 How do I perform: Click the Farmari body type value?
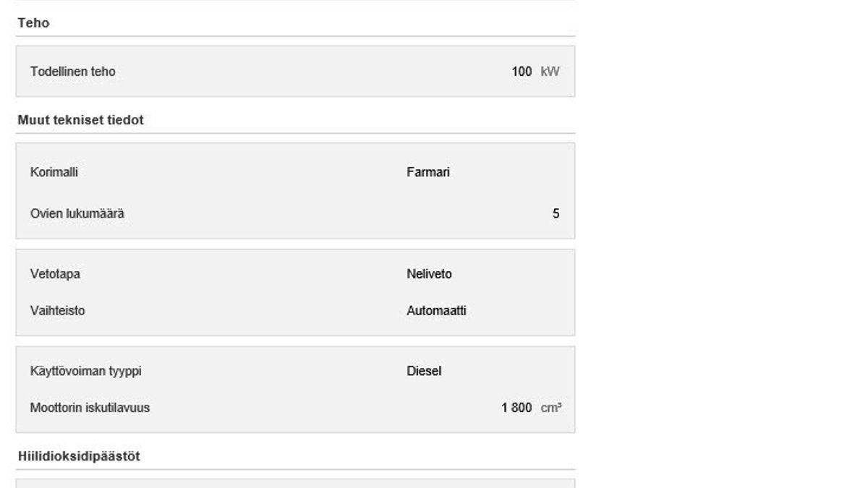pos(428,172)
